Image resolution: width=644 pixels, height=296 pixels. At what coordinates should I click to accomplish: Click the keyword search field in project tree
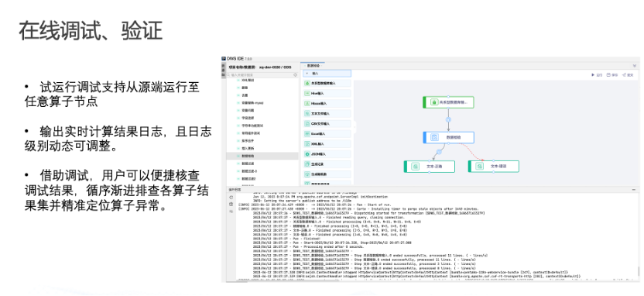click(261, 75)
